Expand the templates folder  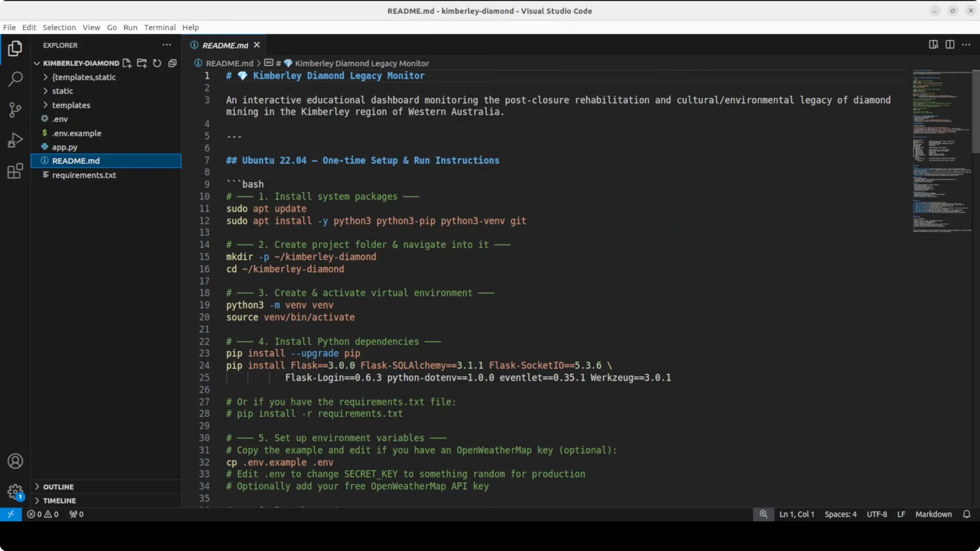pyautogui.click(x=71, y=105)
